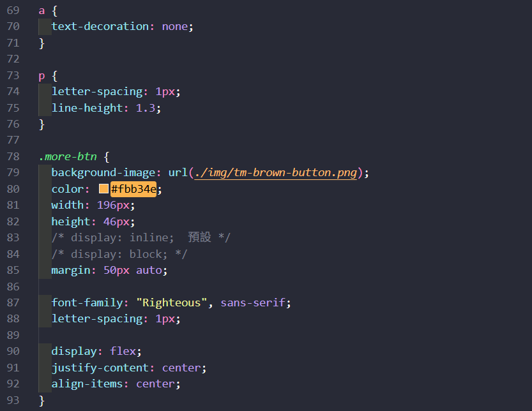Viewport: 532px width, 411px height.
Task: Click the closing brace on line 93
Action: coord(42,400)
